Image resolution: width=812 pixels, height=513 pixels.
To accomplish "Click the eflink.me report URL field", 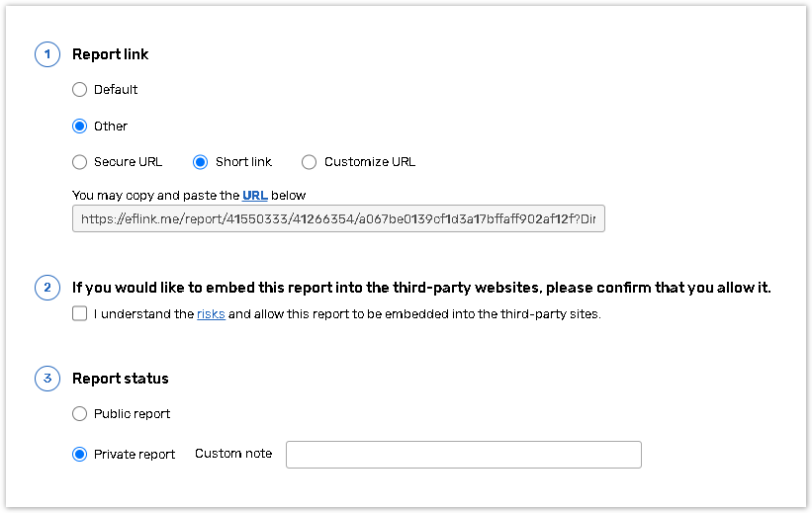I will point(338,219).
